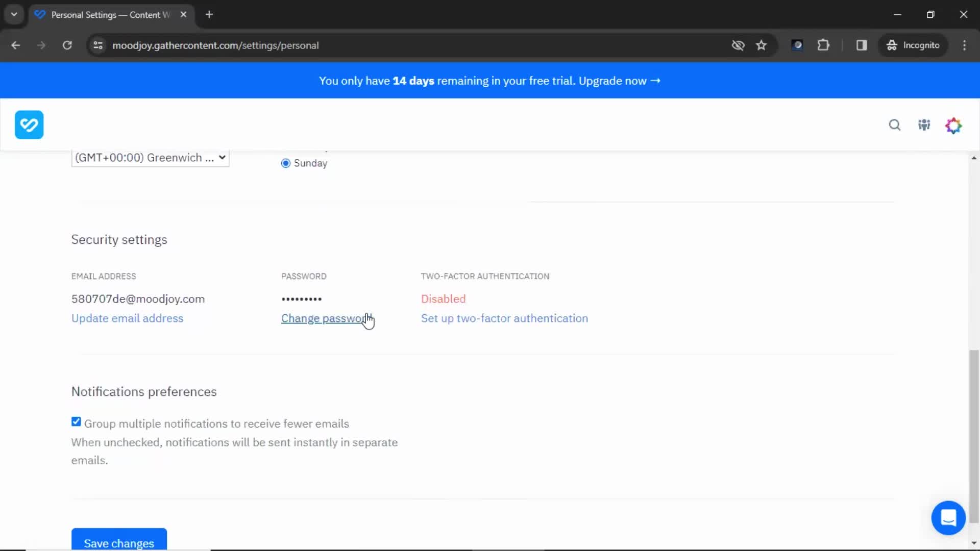Image resolution: width=980 pixels, height=551 pixels.
Task: Open a new browser tab
Action: tap(209, 15)
